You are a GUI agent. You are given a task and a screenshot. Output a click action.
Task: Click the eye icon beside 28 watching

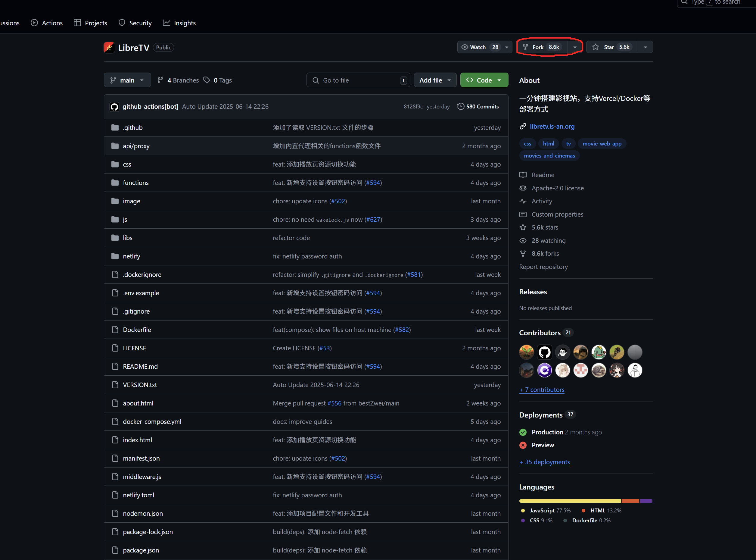tap(523, 241)
